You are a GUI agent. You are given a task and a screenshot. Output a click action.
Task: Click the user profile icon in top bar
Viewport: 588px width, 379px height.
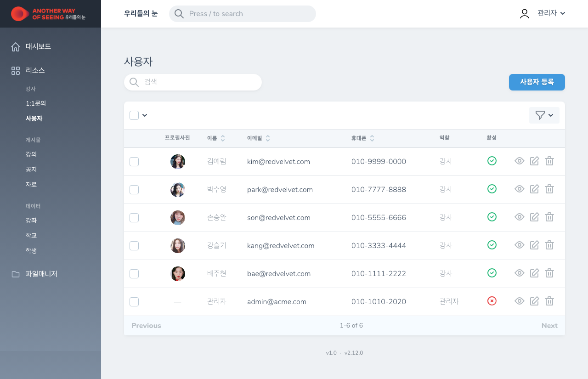pos(524,13)
